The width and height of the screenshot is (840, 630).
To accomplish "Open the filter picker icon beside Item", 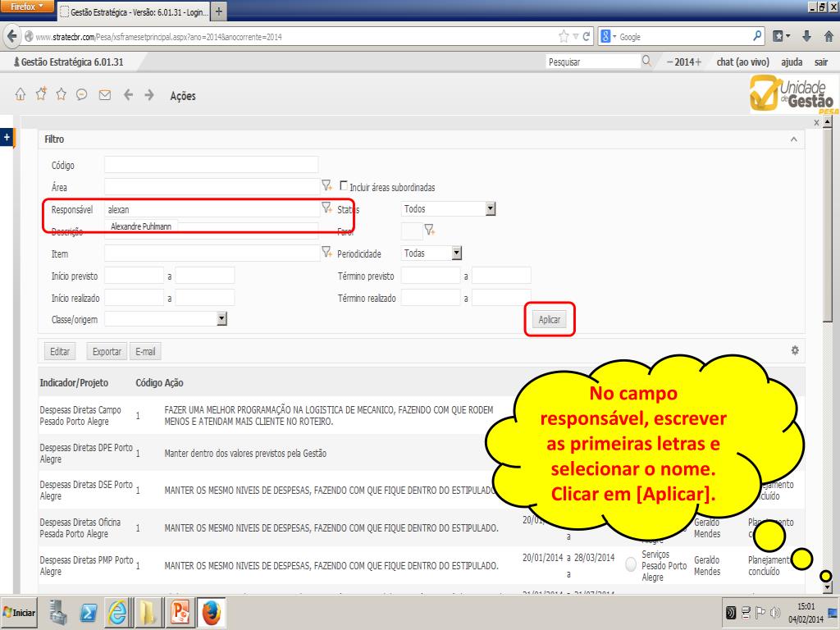I will point(326,252).
